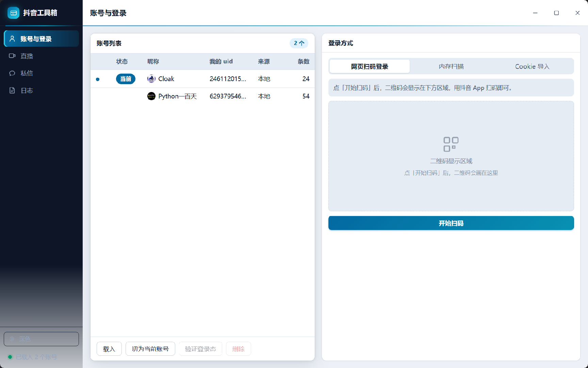Maximize the window
588x368 pixels.
point(556,13)
